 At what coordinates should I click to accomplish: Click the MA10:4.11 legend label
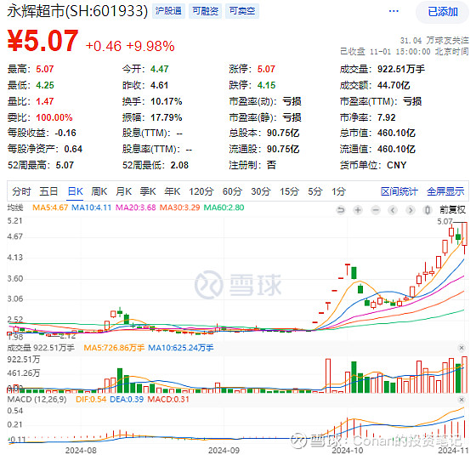click(x=92, y=208)
